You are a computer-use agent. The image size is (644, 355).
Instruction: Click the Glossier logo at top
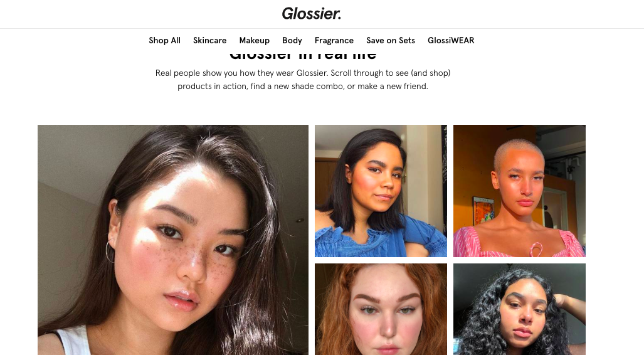point(311,14)
